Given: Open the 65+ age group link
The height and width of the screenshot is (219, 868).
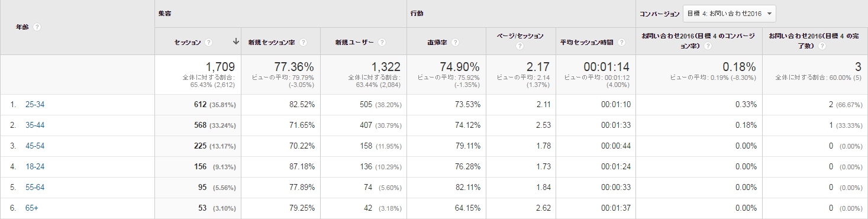Looking at the screenshot, I should [x=32, y=208].
